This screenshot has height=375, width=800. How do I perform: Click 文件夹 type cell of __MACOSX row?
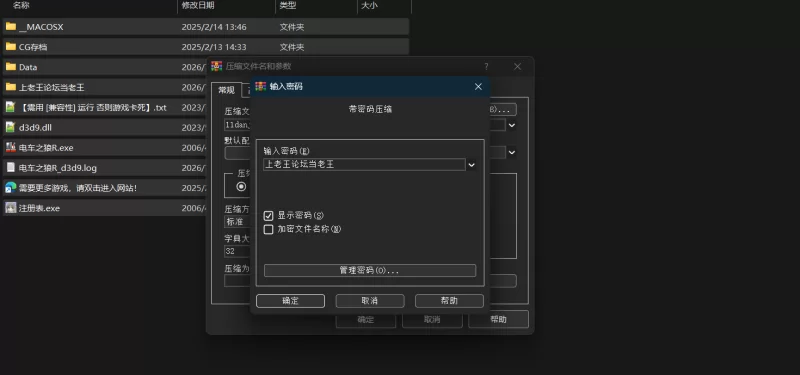[x=292, y=27]
